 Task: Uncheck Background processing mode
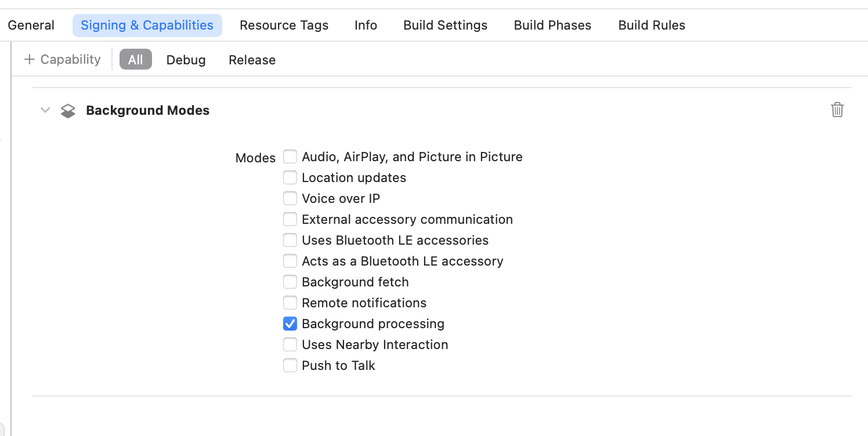(x=290, y=324)
